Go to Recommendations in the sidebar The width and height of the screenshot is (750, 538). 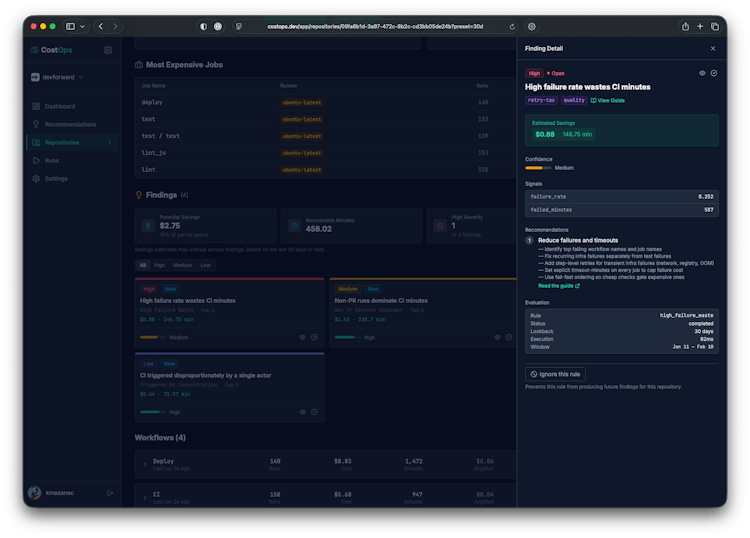[x=70, y=124]
